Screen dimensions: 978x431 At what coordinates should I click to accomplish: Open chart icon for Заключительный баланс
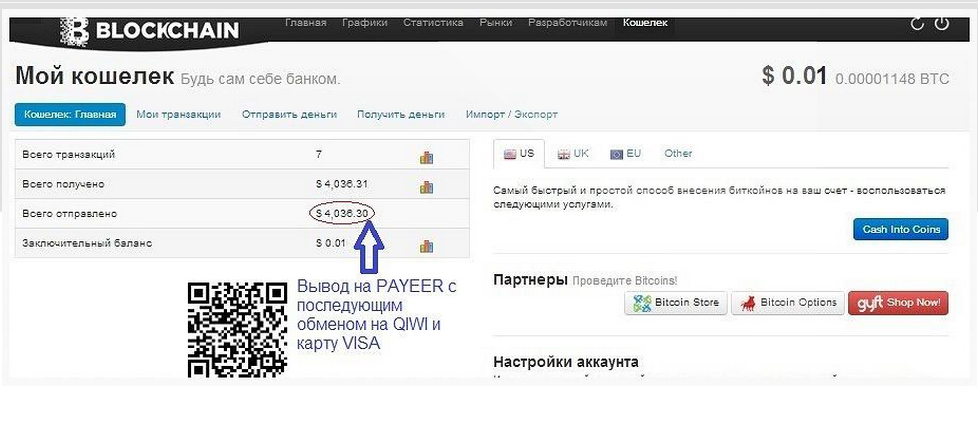pyautogui.click(x=427, y=246)
